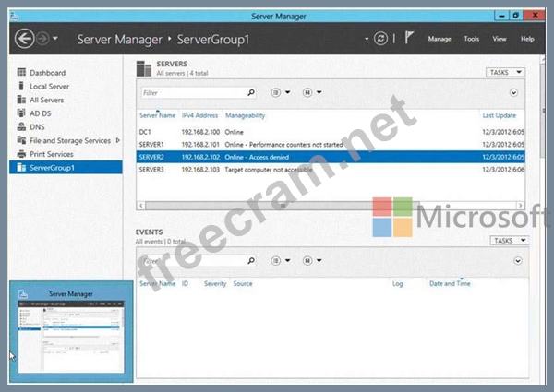
Task: Click the Print Services printer icon
Action: [21, 154]
